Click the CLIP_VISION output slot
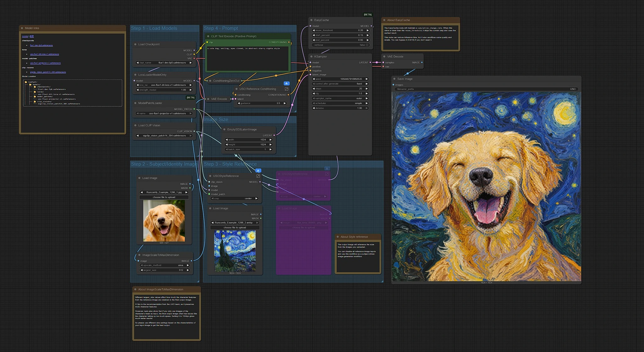Image resolution: width=644 pixels, height=352 pixels. pyautogui.click(x=194, y=131)
